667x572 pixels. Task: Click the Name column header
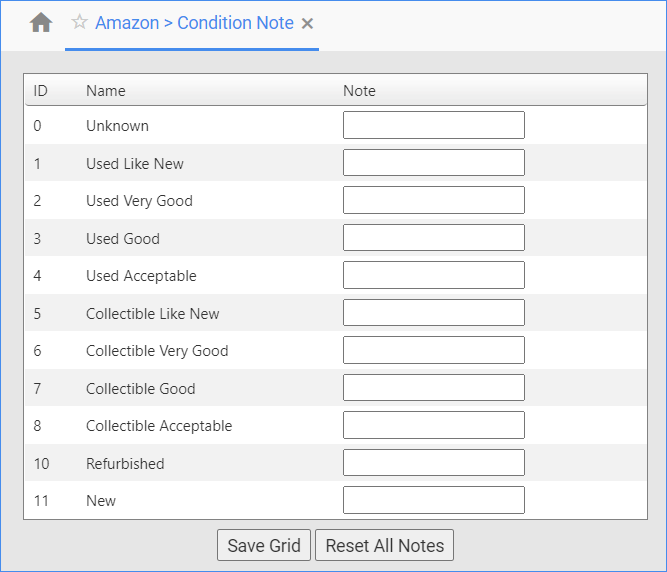tap(106, 91)
